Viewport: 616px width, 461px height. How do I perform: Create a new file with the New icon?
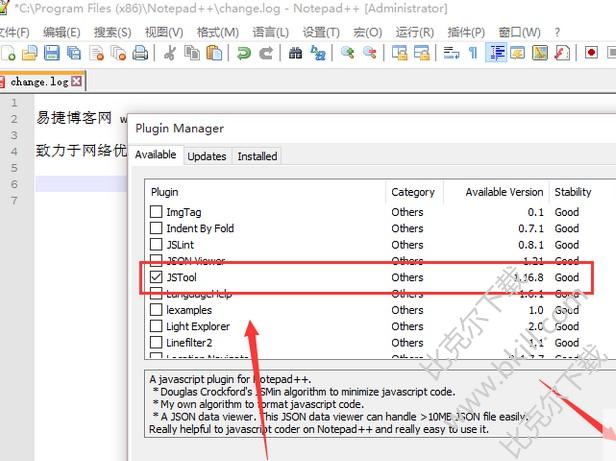point(7,53)
